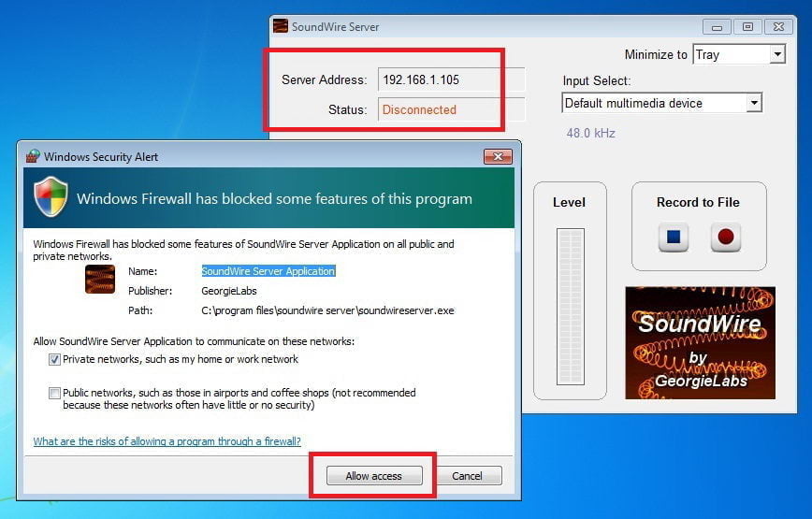Click Cancel in the firewall alert
The width and height of the screenshot is (812, 519).
click(x=467, y=476)
